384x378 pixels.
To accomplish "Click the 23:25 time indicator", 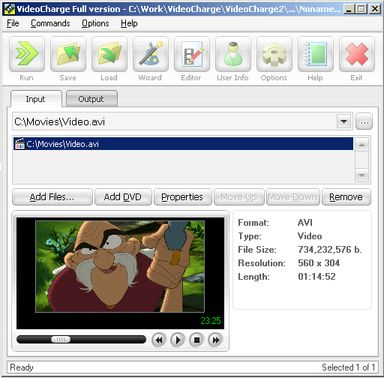I will click(211, 321).
